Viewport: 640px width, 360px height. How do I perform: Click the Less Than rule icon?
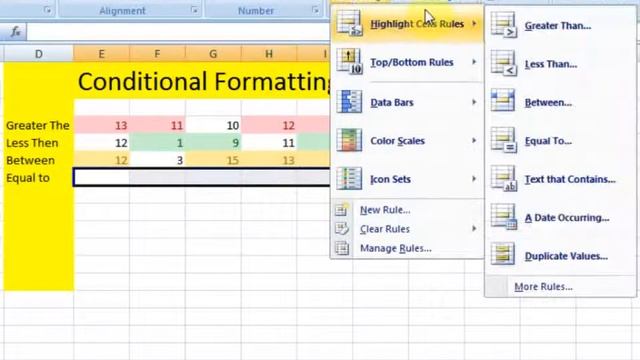click(504, 63)
